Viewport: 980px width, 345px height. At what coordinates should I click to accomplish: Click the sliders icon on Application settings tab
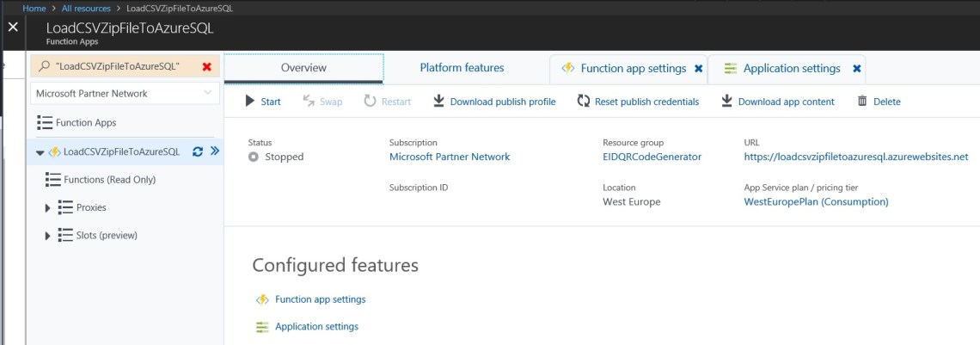(731, 69)
